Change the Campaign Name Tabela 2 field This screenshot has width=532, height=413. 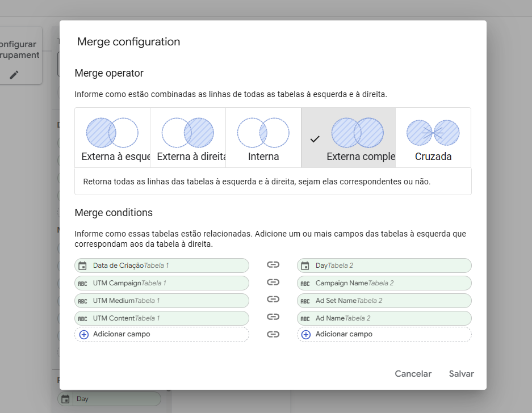384,283
